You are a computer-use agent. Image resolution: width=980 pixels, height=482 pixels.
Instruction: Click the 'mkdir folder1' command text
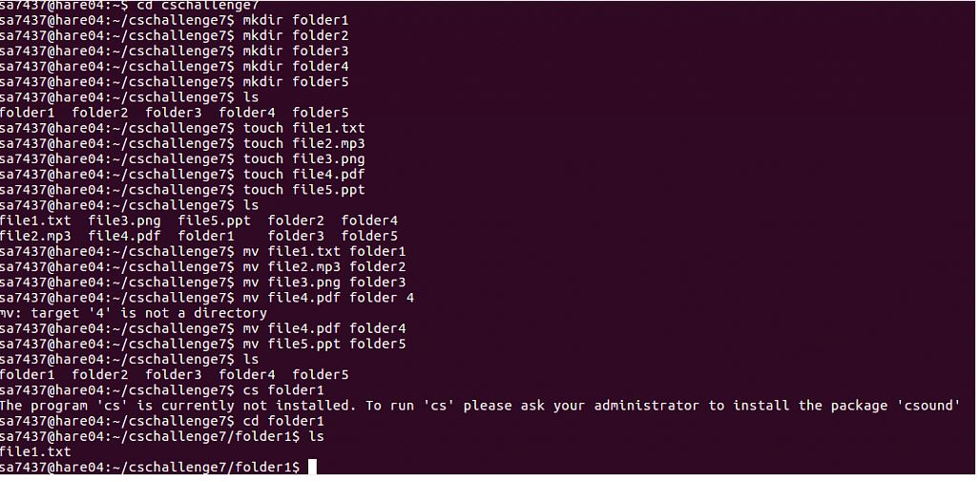click(x=296, y=21)
